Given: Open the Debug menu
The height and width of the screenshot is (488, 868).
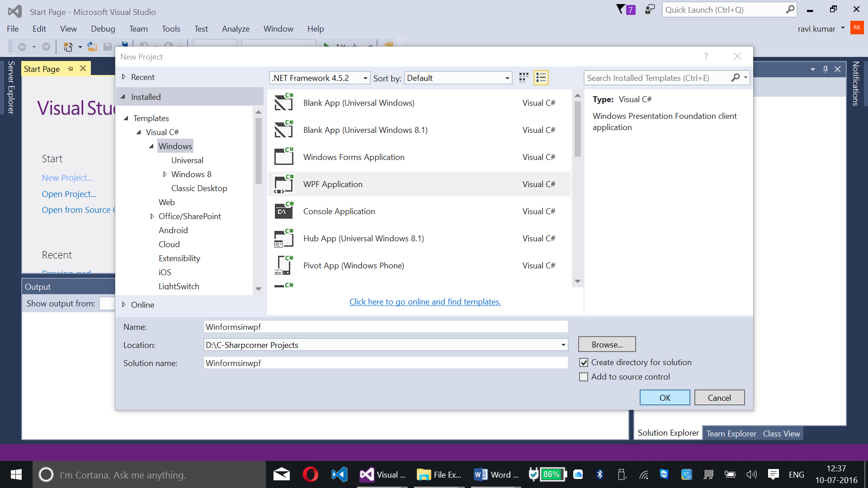Looking at the screenshot, I should click(x=103, y=28).
